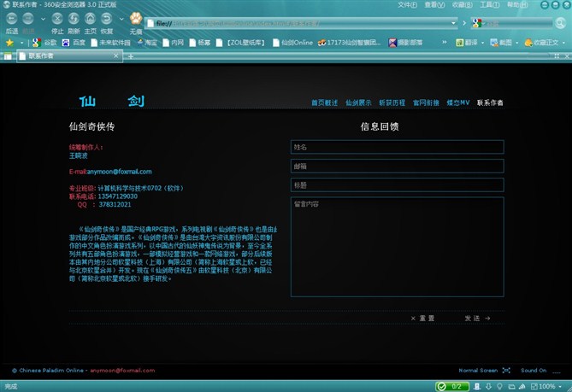Open the 收藏正文 dropdown arrow
Viewport: 572px width, 392px height.
click(x=564, y=43)
